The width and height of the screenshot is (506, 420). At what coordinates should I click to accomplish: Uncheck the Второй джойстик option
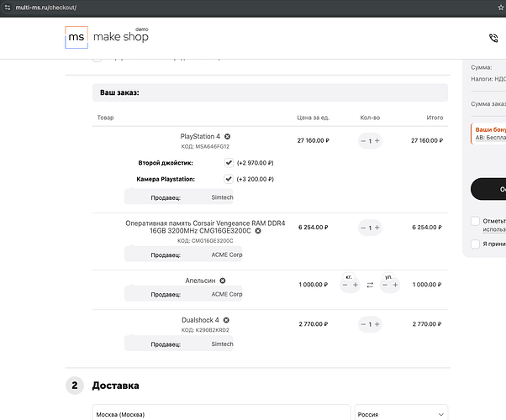pos(229,163)
